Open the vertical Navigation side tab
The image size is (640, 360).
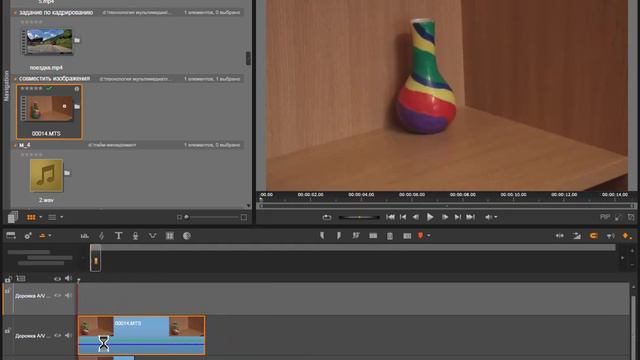[x=6, y=86]
